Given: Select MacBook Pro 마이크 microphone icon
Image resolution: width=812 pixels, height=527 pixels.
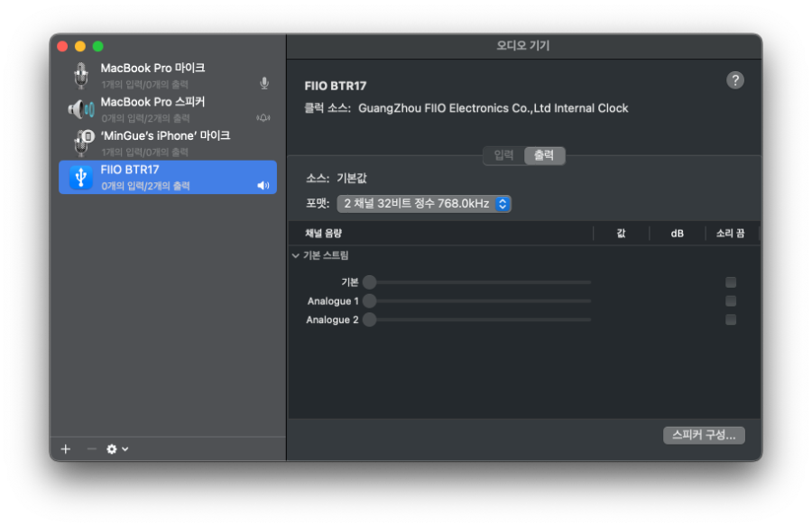Looking at the screenshot, I should tap(81, 76).
